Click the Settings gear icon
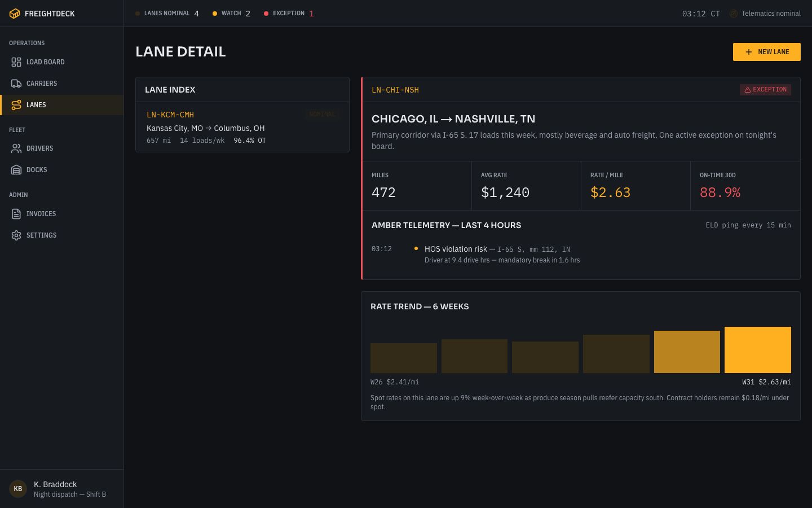The width and height of the screenshot is (812, 508). [16, 235]
